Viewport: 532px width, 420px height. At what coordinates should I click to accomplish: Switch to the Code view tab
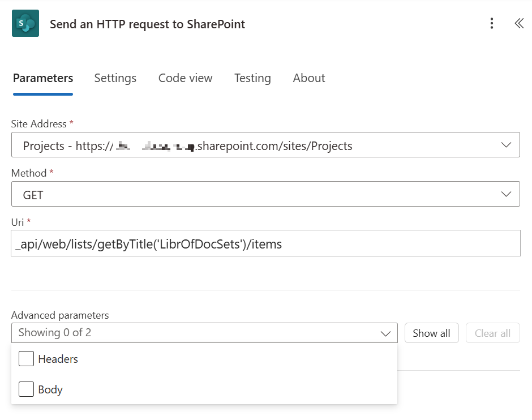pos(185,78)
